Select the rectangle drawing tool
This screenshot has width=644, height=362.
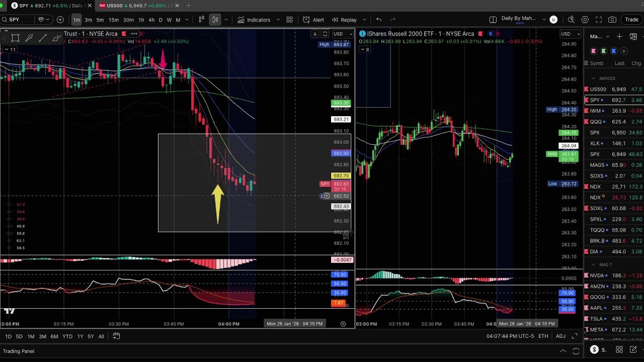(x=16, y=38)
